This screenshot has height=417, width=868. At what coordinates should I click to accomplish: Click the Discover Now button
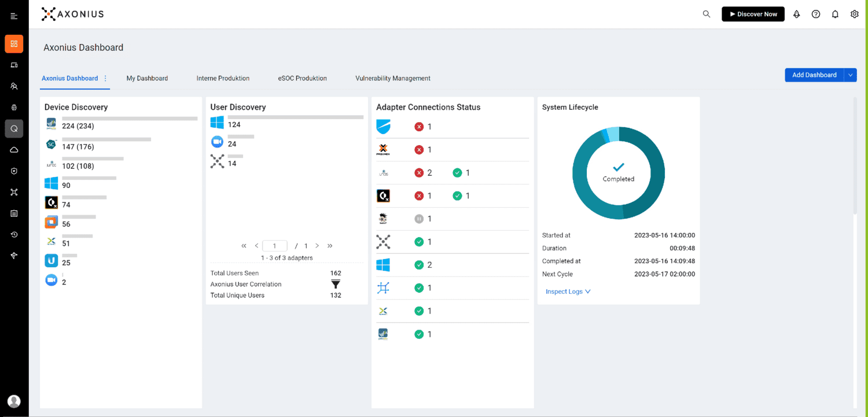click(753, 14)
